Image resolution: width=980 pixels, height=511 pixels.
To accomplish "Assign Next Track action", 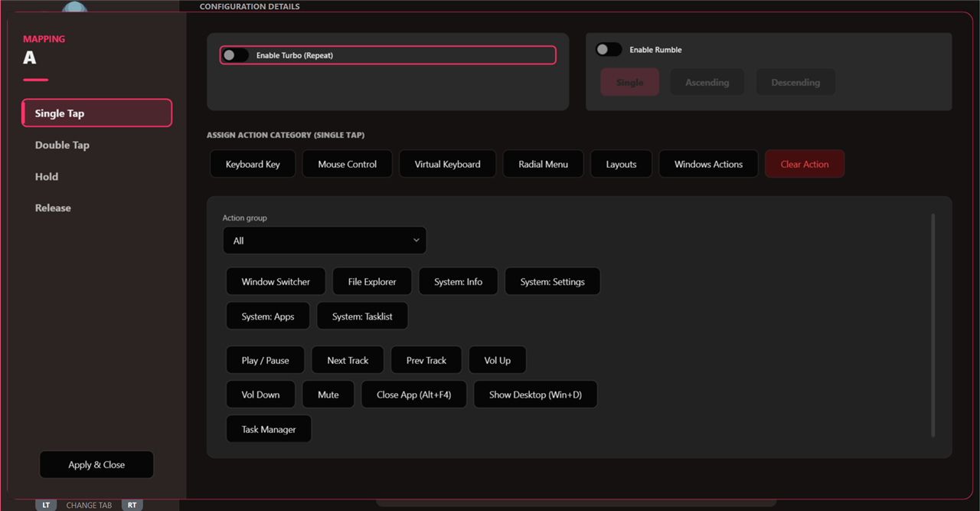I will (x=348, y=360).
